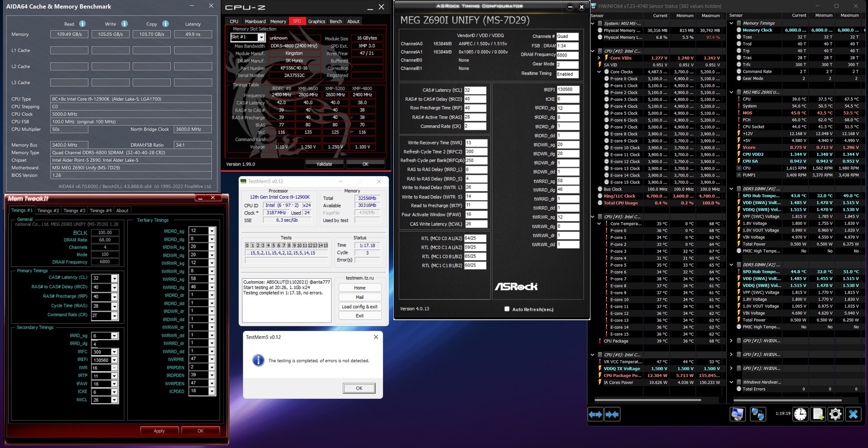868x448 pixels.
Task: Collapse the Core Temperatures node in HWiNFO
Action: click(x=599, y=224)
